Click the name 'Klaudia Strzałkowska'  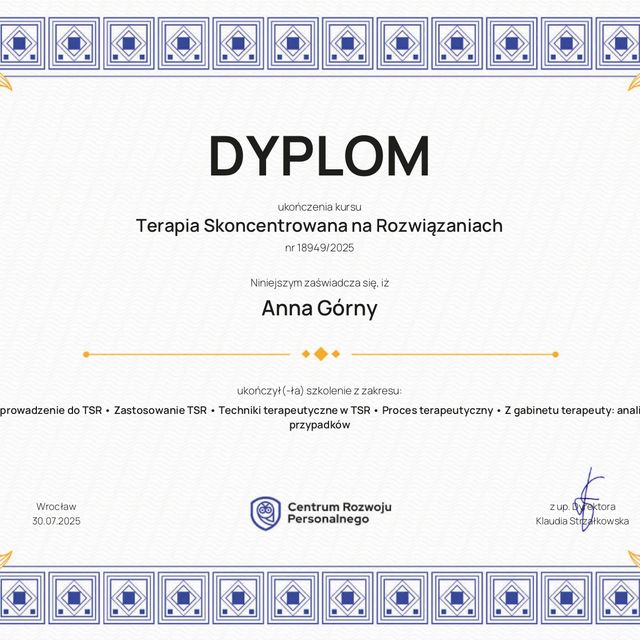pos(582,521)
